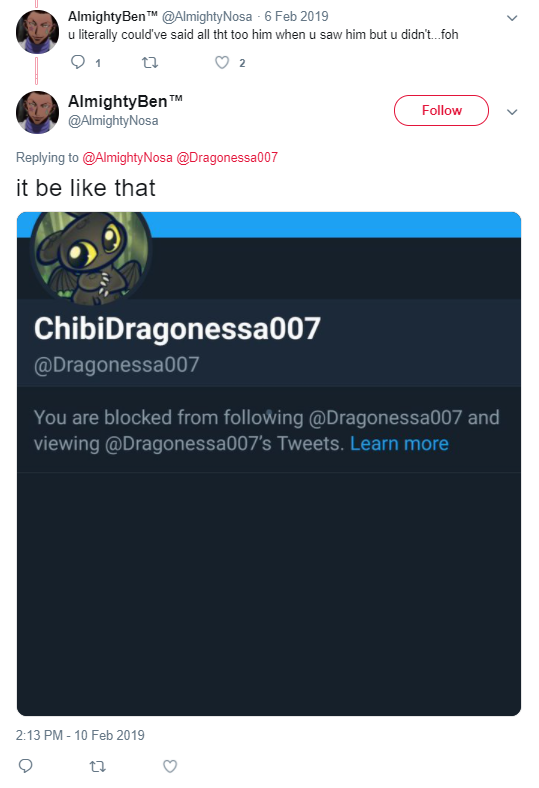The width and height of the screenshot is (539, 788).
Task: Open the blocked profile screenshot image
Action: click(269, 464)
